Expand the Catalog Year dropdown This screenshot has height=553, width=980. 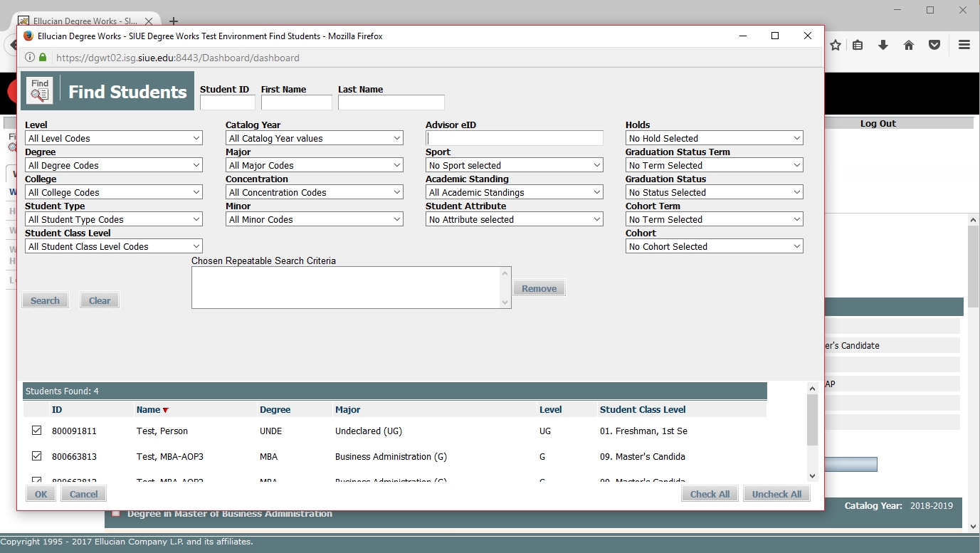[315, 138]
